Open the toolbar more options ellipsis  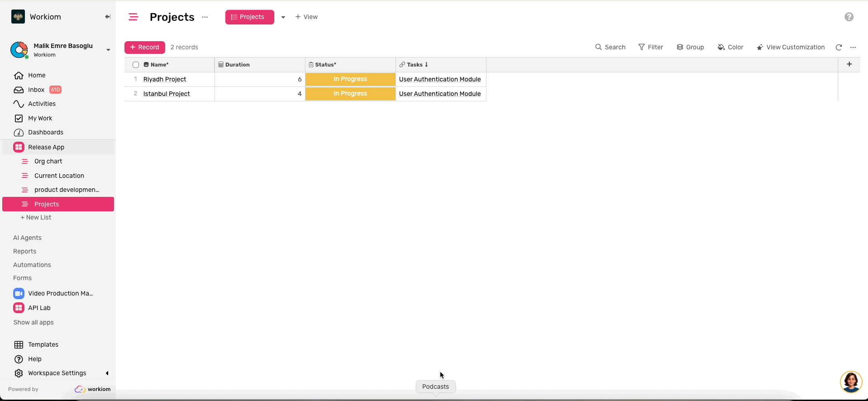(x=853, y=47)
